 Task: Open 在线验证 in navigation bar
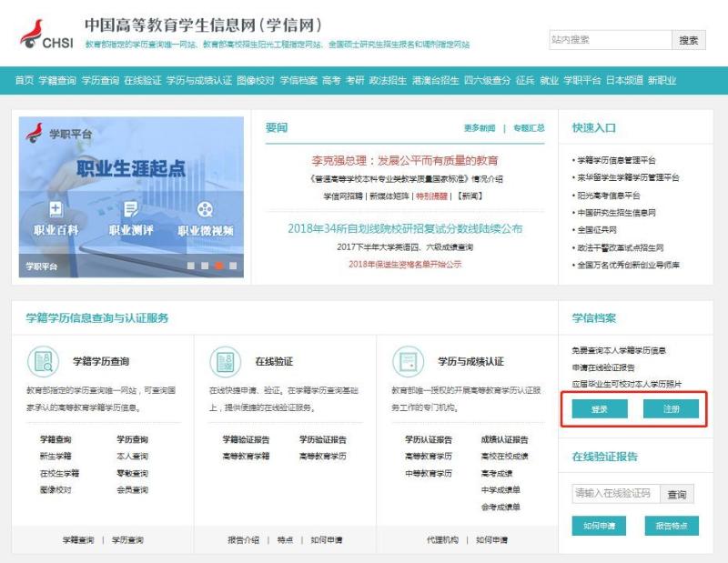[x=143, y=80]
